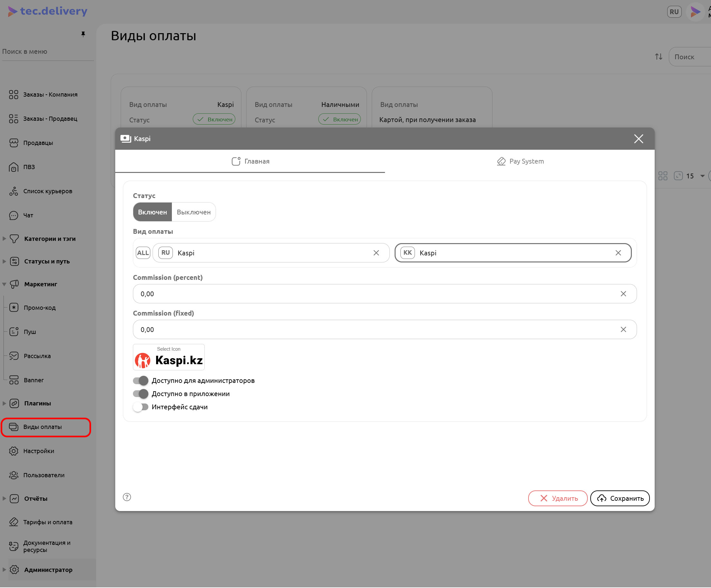The image size is (711, 588).
Task: Enable Интерфейс сдачи switch
Action: tap(141, 407)
